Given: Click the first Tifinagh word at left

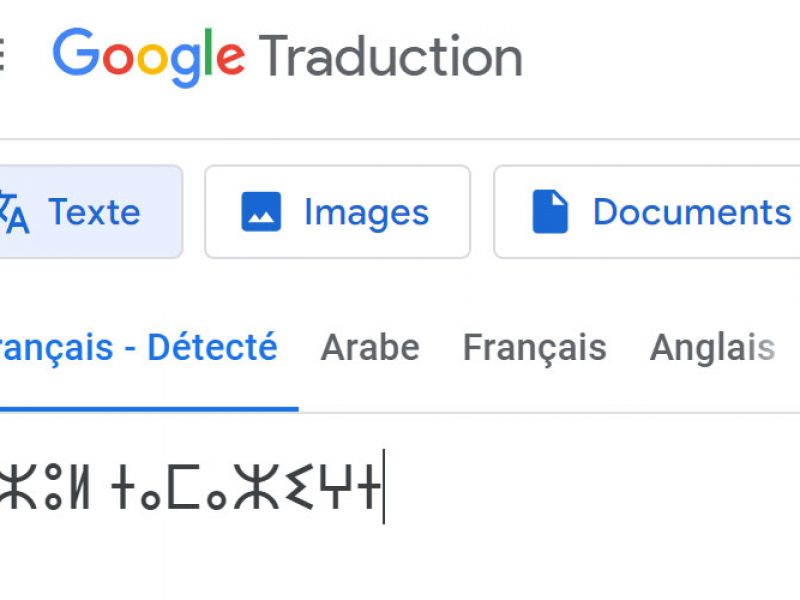Looking at the screenshot, I should point(45,487).
